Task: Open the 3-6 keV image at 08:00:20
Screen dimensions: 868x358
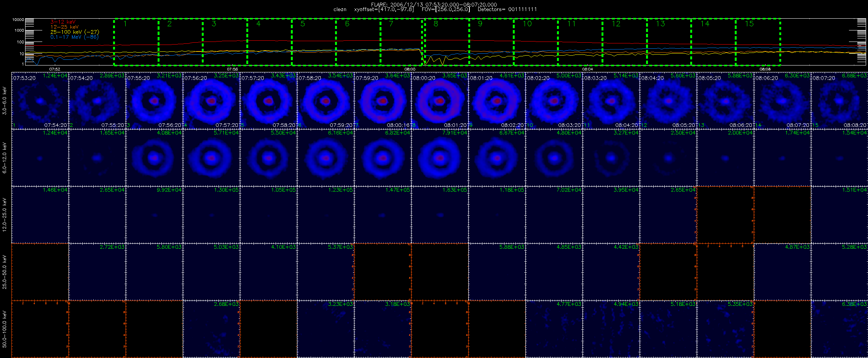Action: [440, 101]
